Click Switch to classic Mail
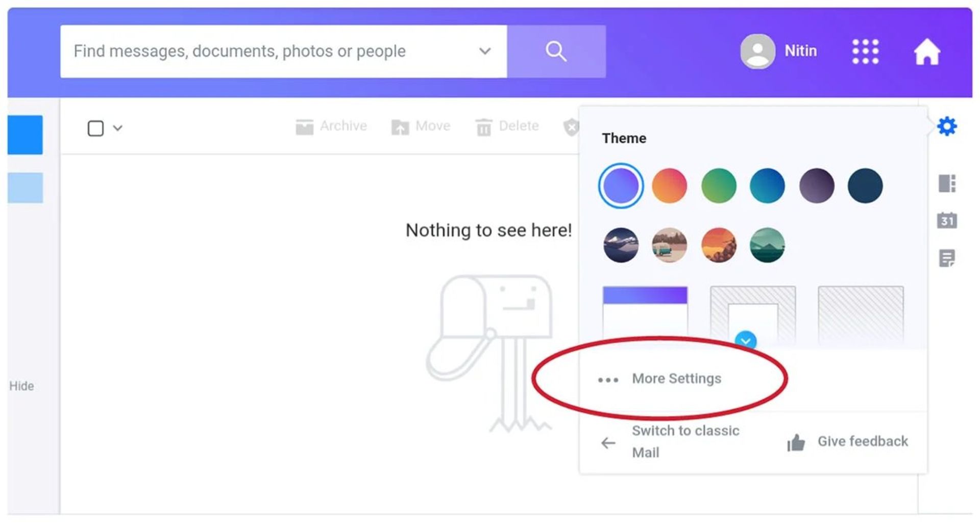Screen dimensions: 980x529 [x=685, y=441]
